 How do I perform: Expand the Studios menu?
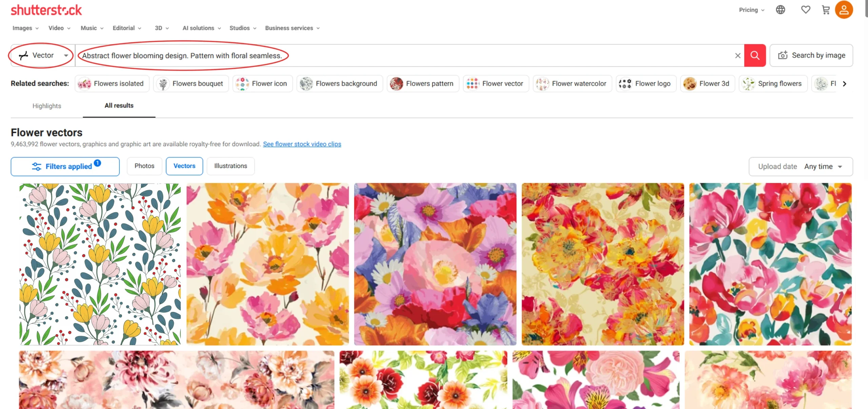[x=243, y=28]
